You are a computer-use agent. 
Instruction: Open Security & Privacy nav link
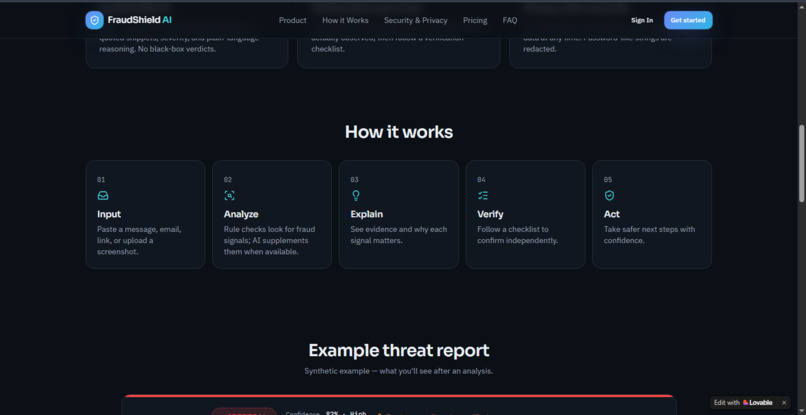pos(415,20)
